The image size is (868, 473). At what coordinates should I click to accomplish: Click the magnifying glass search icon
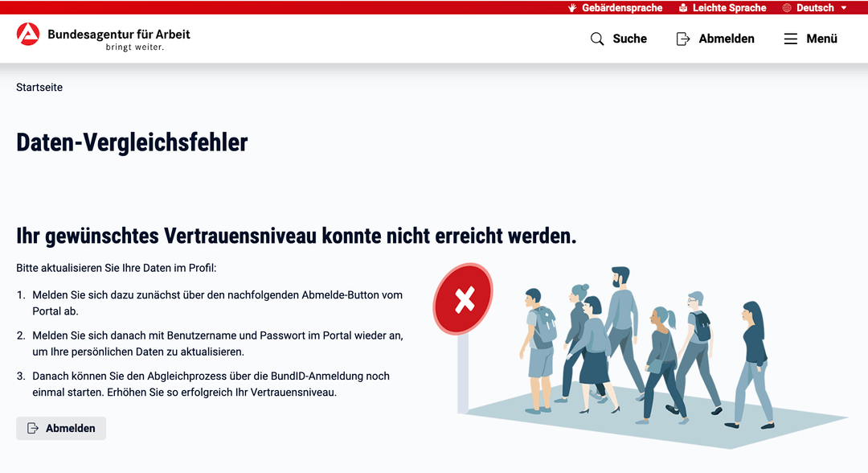pyautogui.click(x=597, y=39)
